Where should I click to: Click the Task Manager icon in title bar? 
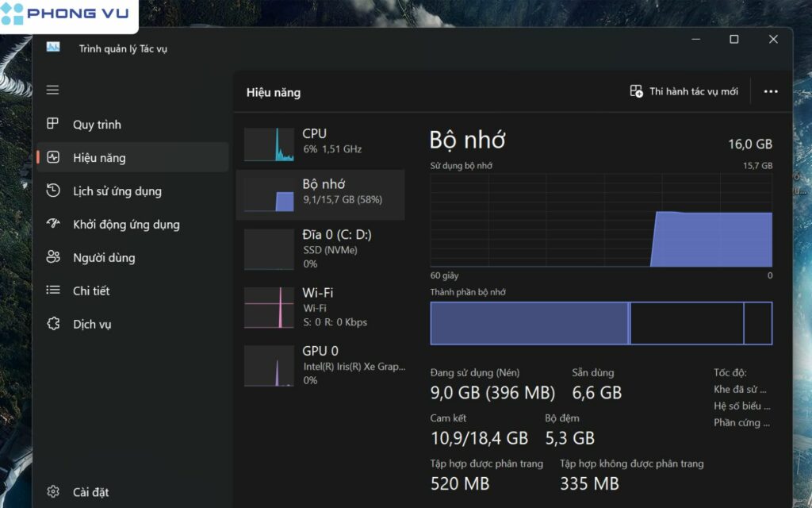click(53, 48)
